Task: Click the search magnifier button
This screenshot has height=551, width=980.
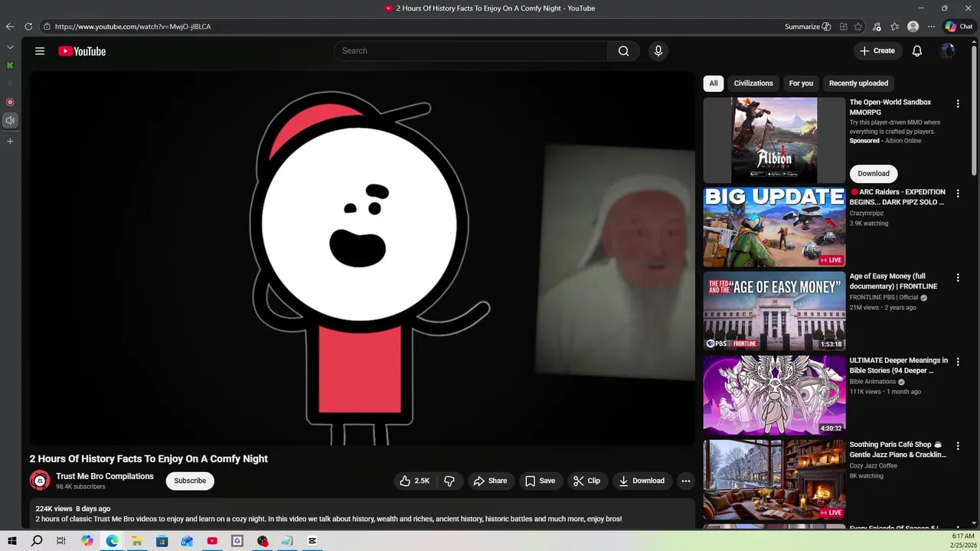Action: (623, 51)
